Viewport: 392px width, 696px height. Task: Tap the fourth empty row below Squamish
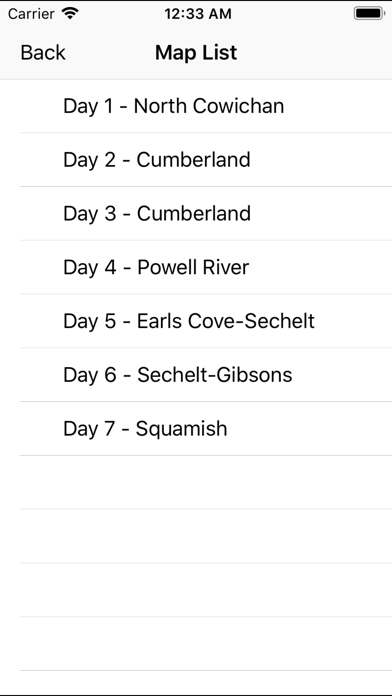tap(196, 643)
